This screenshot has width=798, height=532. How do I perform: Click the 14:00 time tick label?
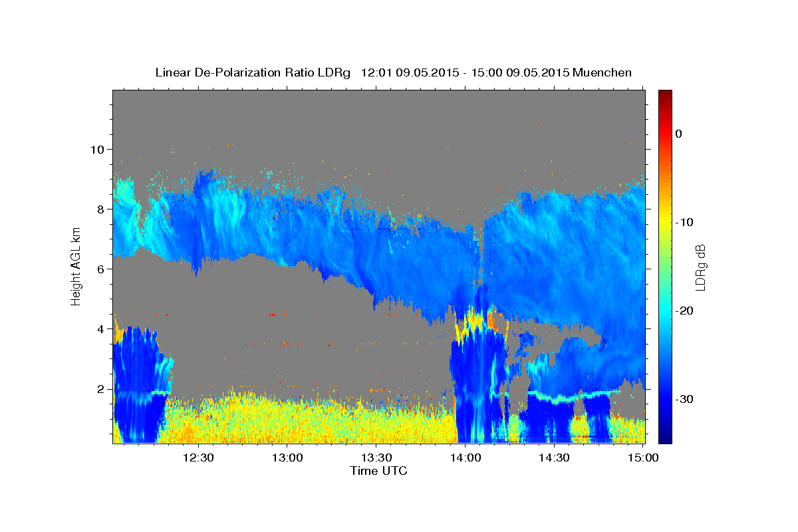click(x=465, y=458)
